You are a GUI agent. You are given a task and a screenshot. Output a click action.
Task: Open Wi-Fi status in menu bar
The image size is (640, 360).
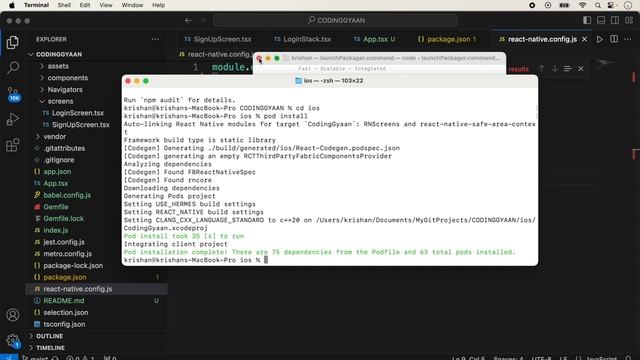(x=582, y=5)
